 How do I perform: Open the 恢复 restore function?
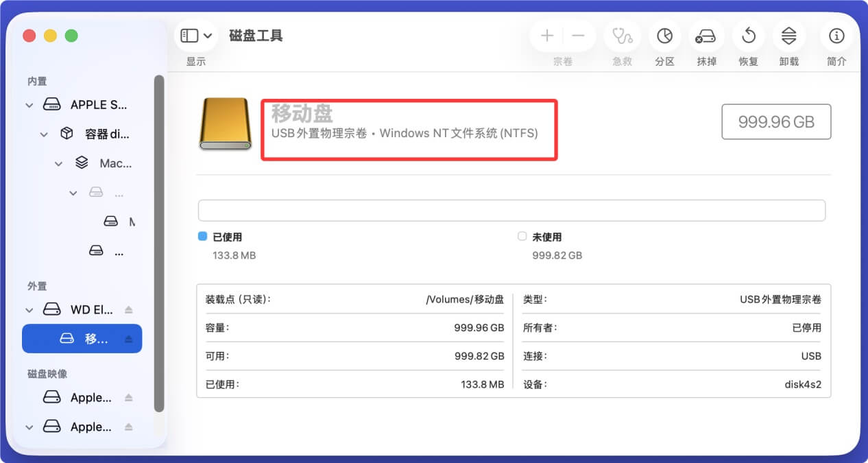pyautogui.click(x=748, y=36)
